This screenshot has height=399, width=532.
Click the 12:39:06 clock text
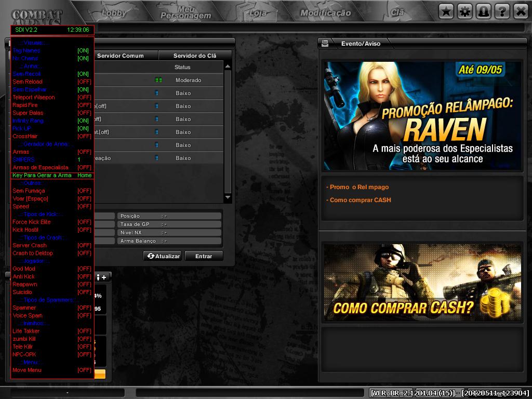(x=78, y=30)
